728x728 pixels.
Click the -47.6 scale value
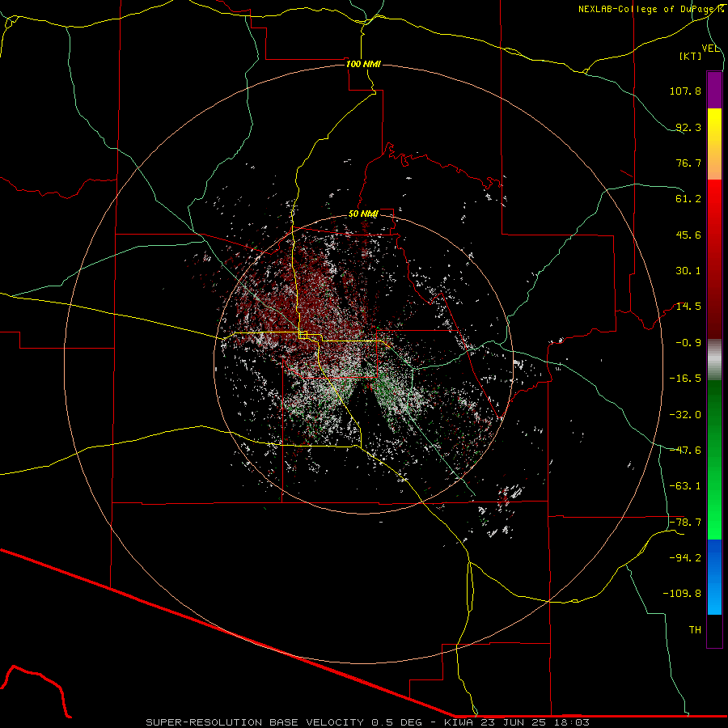[x=685, y=451]
